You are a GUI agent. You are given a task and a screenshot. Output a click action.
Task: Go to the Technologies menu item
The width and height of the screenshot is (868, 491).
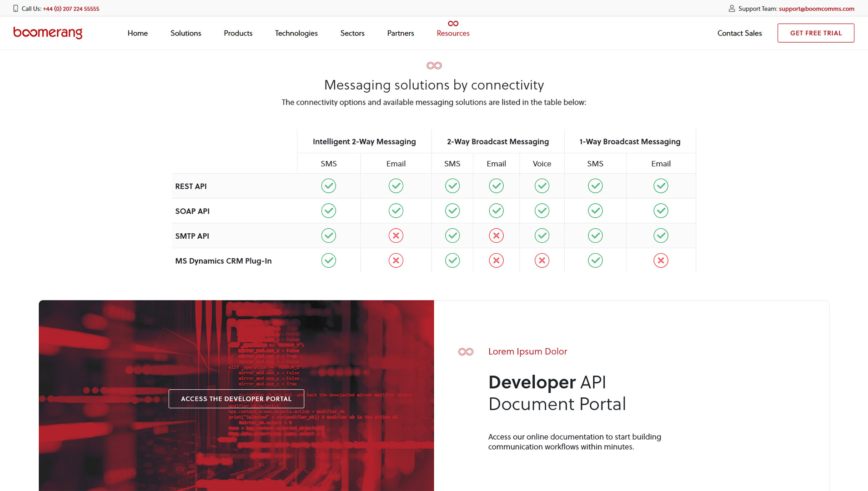pyautogui.click(x=296, y=33)
